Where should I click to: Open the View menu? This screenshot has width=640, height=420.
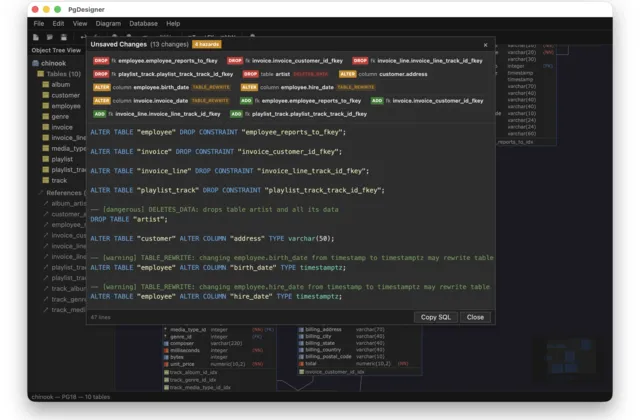coord(80,24)
